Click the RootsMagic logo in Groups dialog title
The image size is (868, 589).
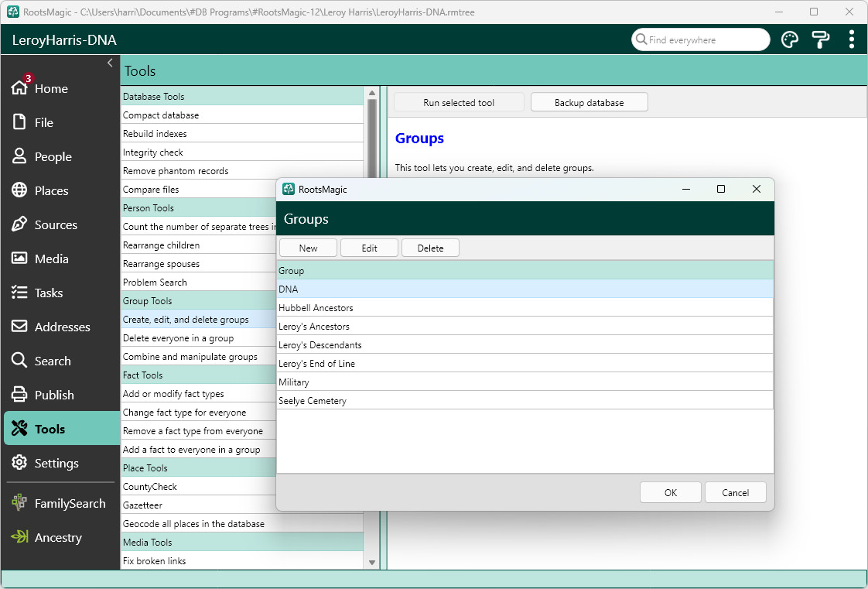click(x=289, y=189)
